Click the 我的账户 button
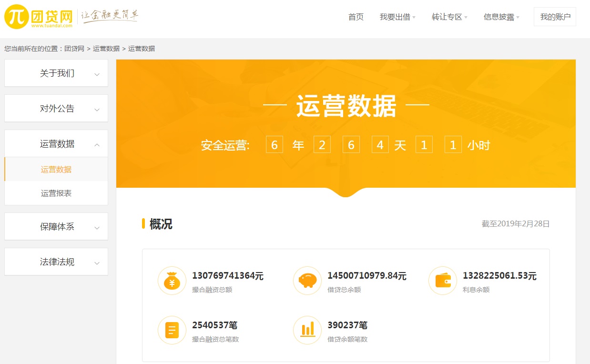This screenshot has height=364, width=590. (x=555, y=16)
